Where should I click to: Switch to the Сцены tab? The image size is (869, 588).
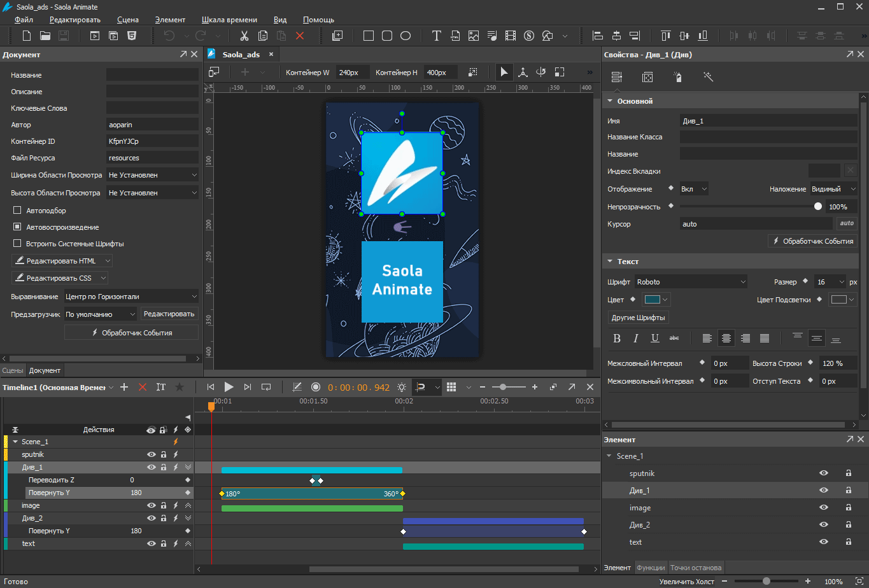point(13,370)
